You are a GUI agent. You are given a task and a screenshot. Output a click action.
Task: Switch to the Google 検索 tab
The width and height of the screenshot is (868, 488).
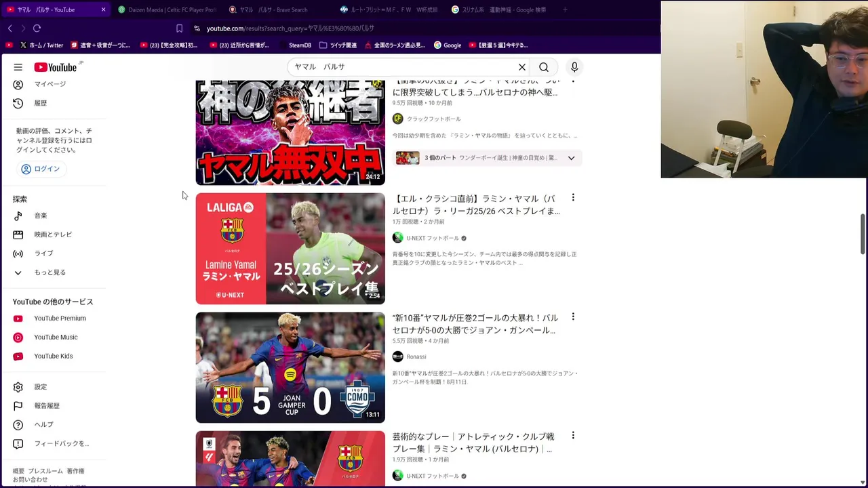tap(502, 9)
